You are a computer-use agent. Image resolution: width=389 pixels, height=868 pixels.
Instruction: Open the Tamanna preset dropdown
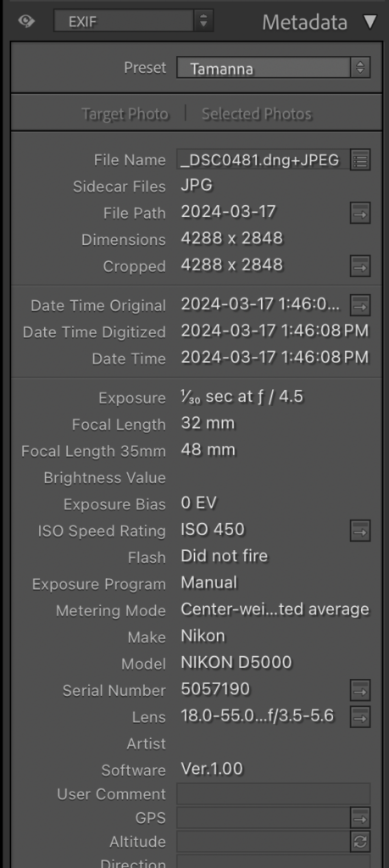[x=274, y=68]
